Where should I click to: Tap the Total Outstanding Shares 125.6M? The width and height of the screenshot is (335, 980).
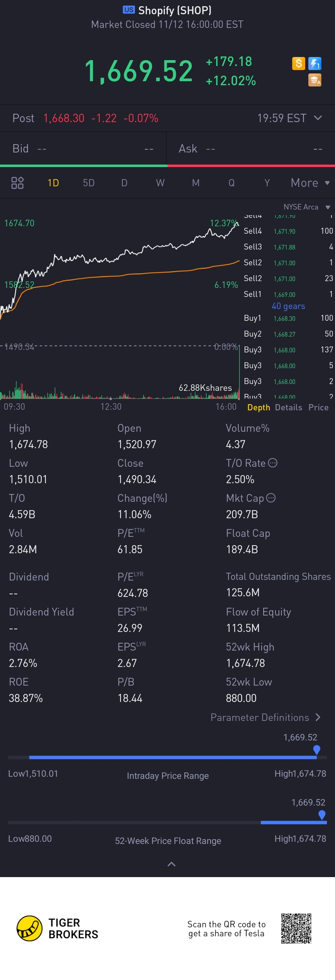point(243,592)
